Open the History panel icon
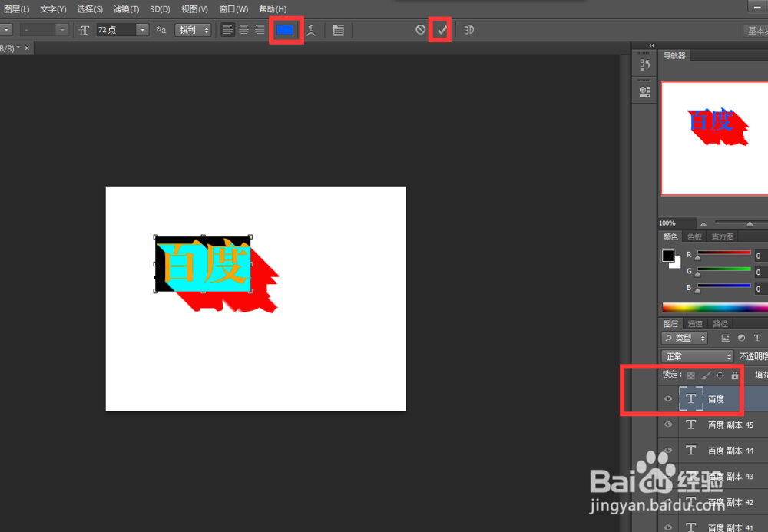Screen dimensions: 768x532 pos(644,64)
